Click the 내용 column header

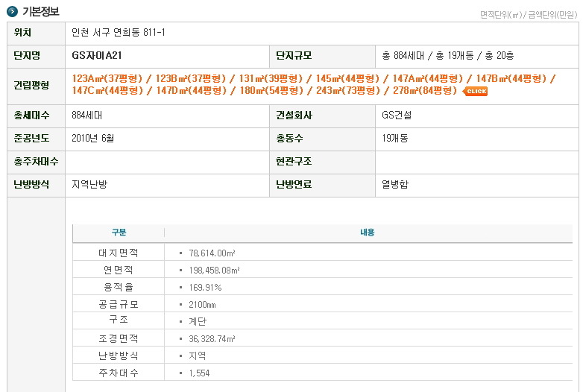(x=368, y=233)
